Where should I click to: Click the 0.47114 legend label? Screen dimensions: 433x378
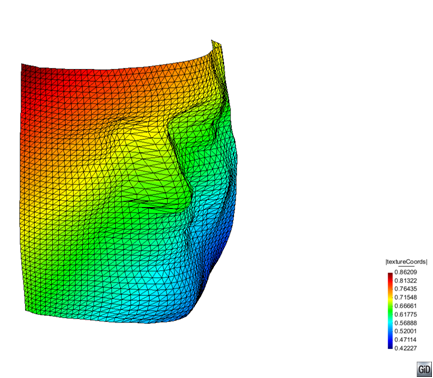(x=406, y=340)
